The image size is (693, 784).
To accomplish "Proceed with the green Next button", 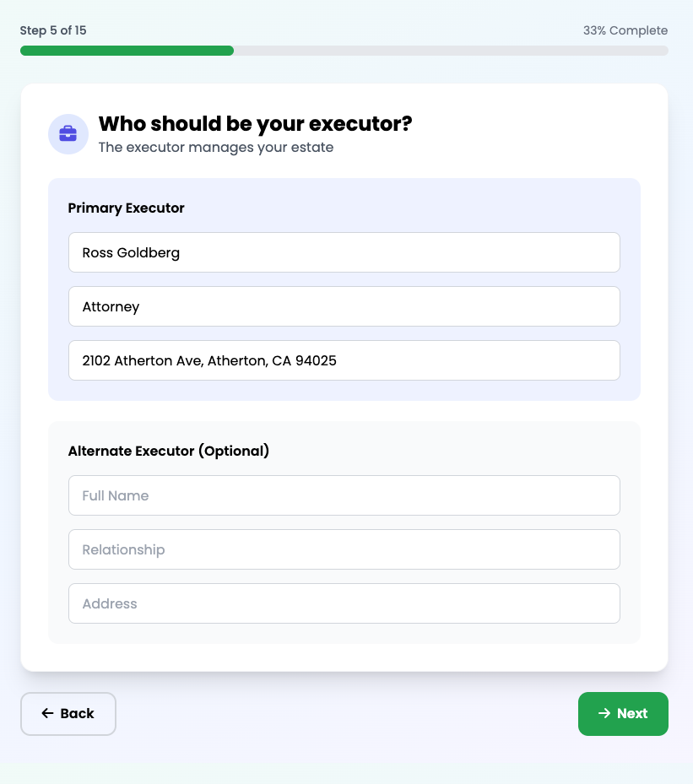I will click(x=623, y=714).
